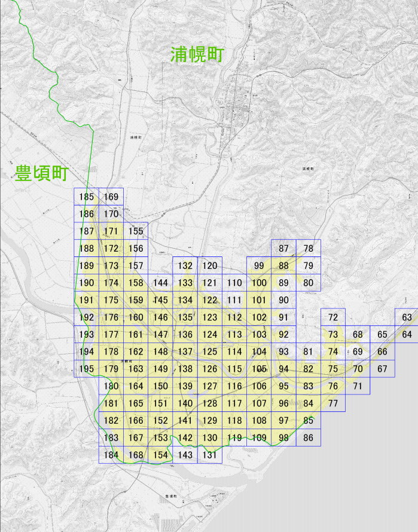
Task: Click grid cell 63
Action: pyautogui.click(x=407, y=317)
